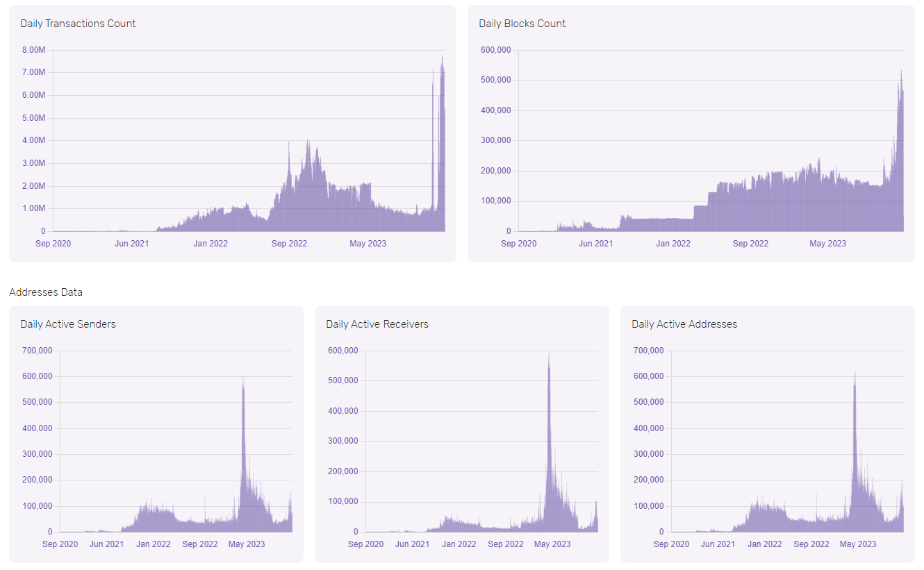This screenshot has height=570, width=924.
Task: Click 100,000 label on Daily Active Senders chart
Action: (x=37, y=506)
